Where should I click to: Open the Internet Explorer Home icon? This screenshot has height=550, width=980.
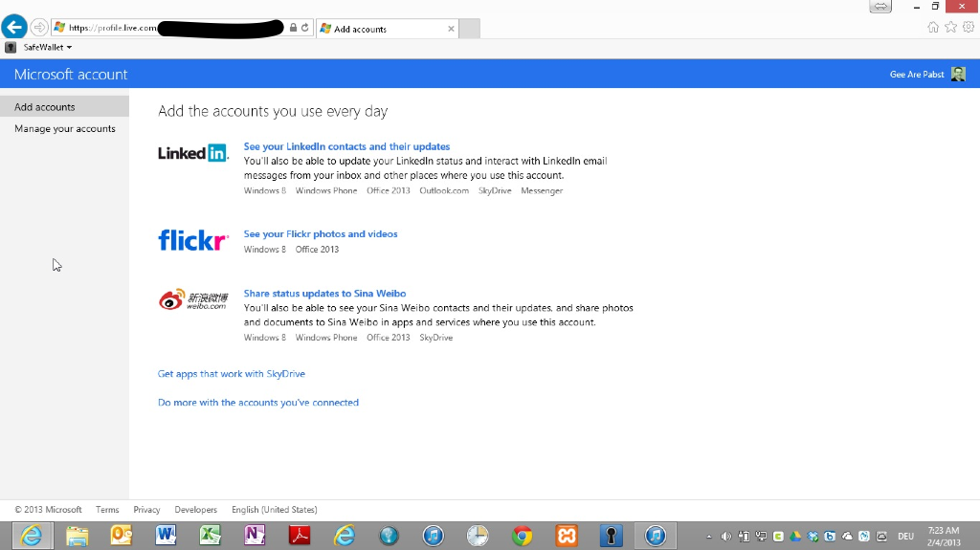(x=933, y=27)
